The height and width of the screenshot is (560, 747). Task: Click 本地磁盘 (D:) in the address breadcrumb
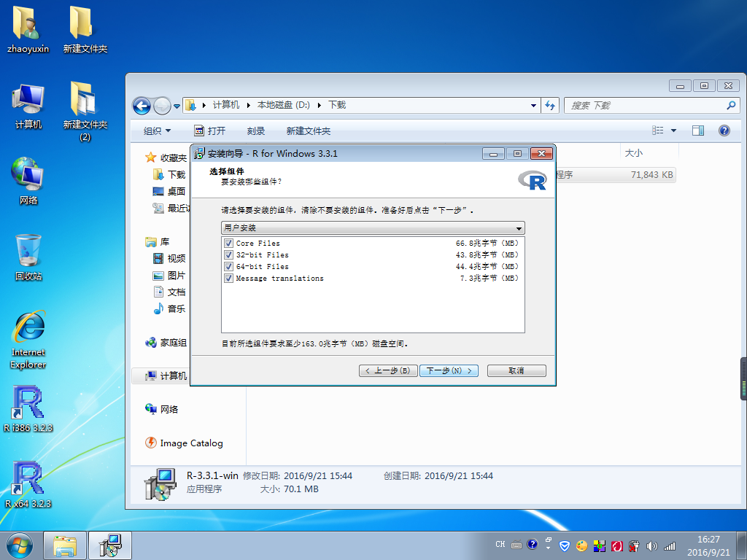284,105
